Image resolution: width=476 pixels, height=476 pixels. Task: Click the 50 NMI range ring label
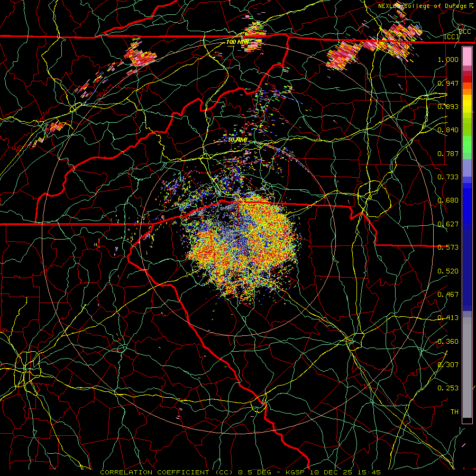click(237, 140)
